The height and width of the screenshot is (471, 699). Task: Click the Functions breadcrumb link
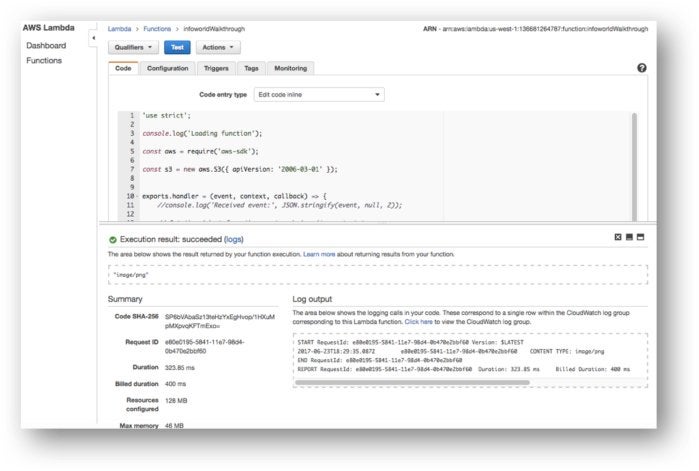(x=157, y=29)
